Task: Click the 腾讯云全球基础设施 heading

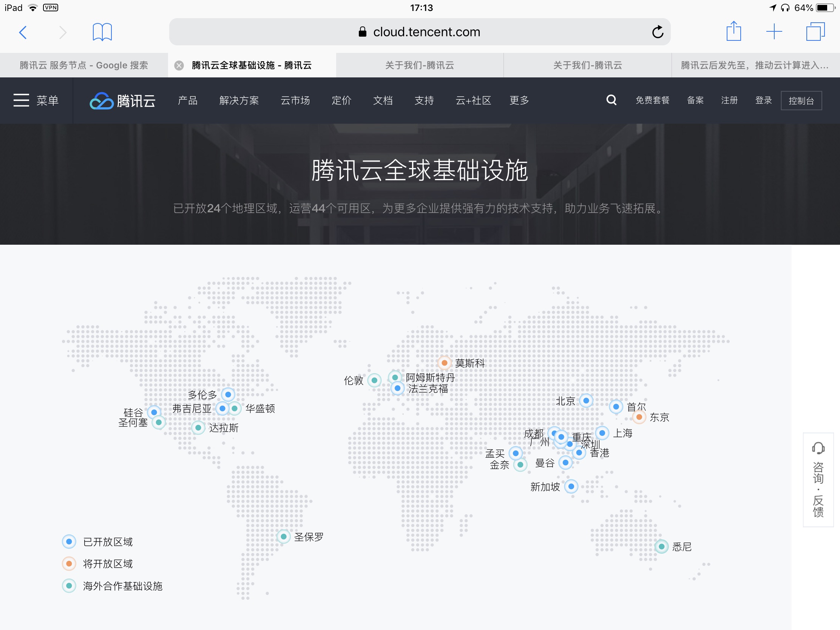Action: click(x=420, y=170)
